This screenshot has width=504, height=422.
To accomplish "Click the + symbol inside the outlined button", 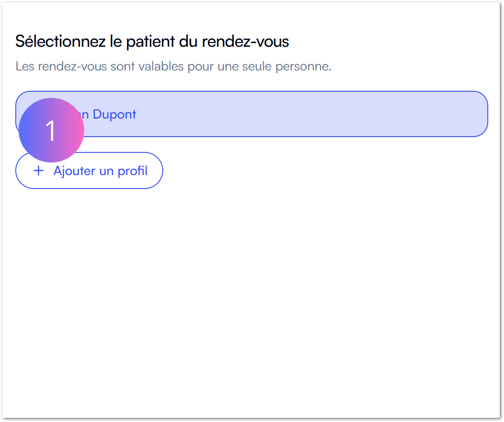I will (x=38, y=170).
